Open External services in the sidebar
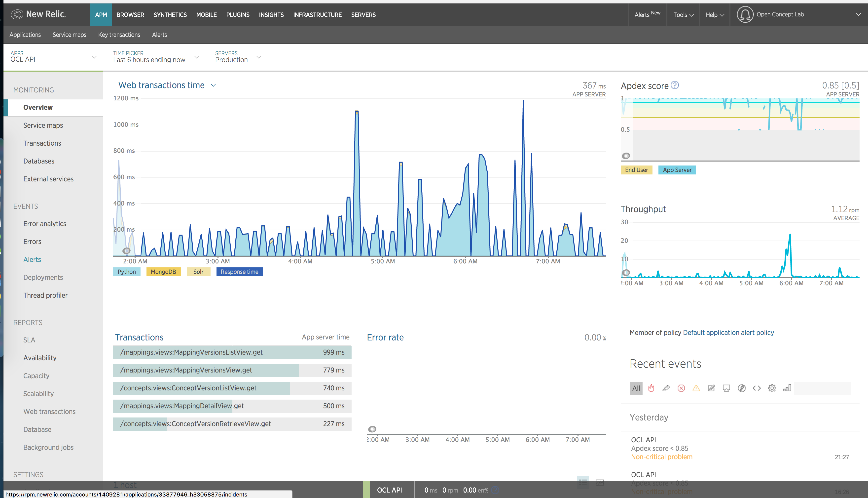868x498 pixels. (48, 179)
